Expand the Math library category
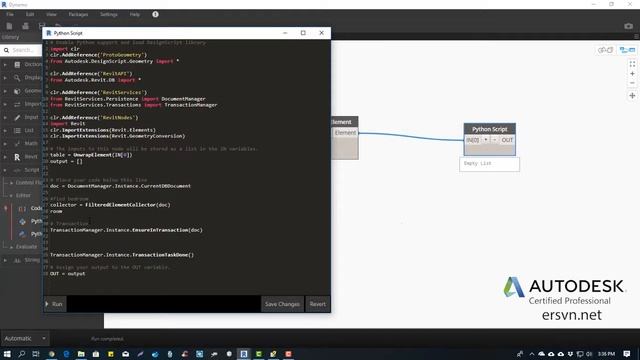Viewport: 640px width, 360px height. 5,144
